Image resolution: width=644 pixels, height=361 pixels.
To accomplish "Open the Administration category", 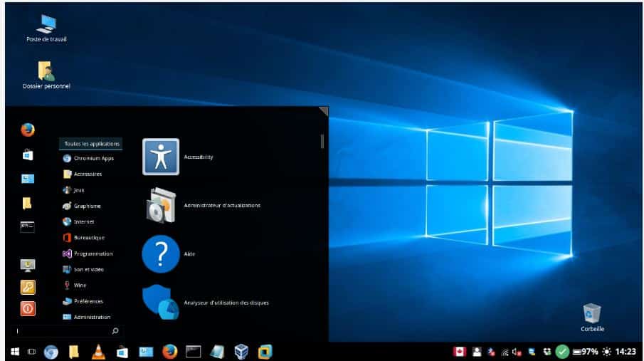I will pos(87,317).
